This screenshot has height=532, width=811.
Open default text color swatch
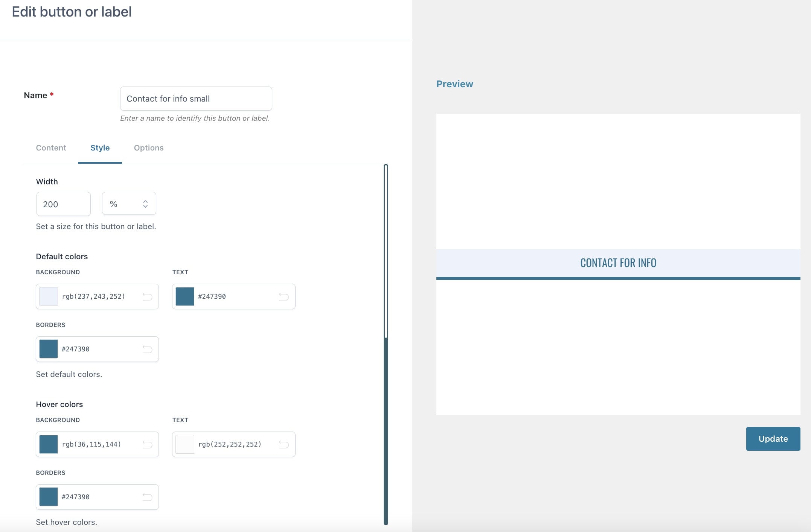coord(185,296)
